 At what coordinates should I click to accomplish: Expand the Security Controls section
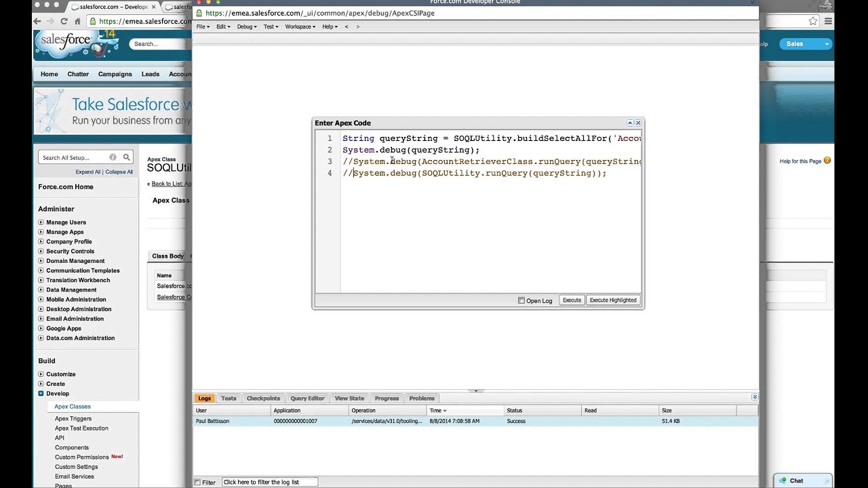pos(41,251)
